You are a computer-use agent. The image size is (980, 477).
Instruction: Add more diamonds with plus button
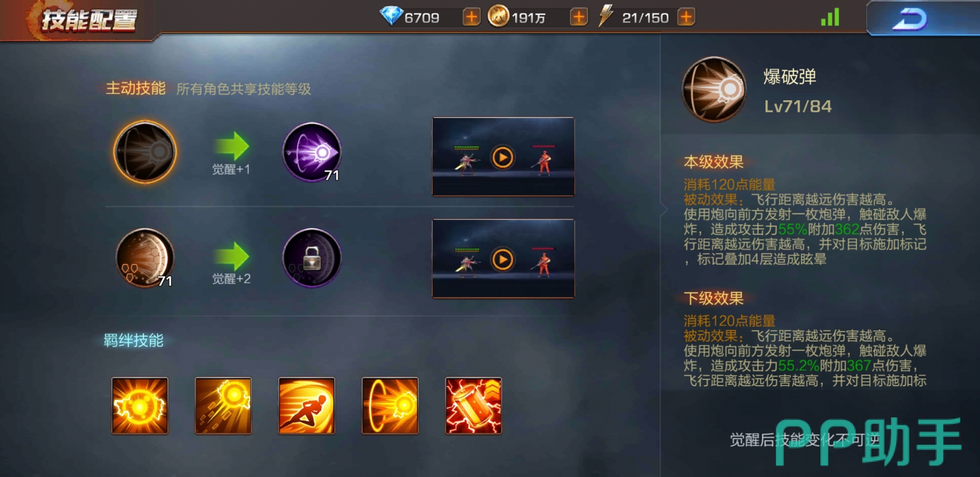471,17
